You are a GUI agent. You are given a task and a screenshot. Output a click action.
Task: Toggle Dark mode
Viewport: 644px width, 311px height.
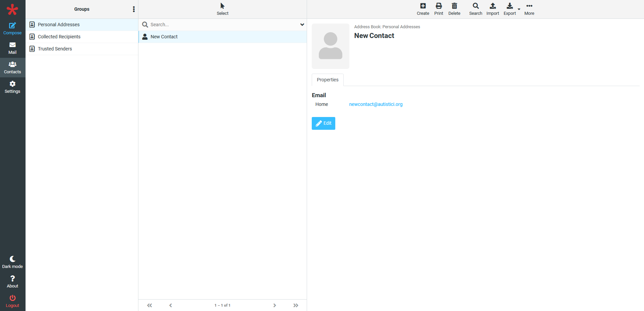(12, 259)
